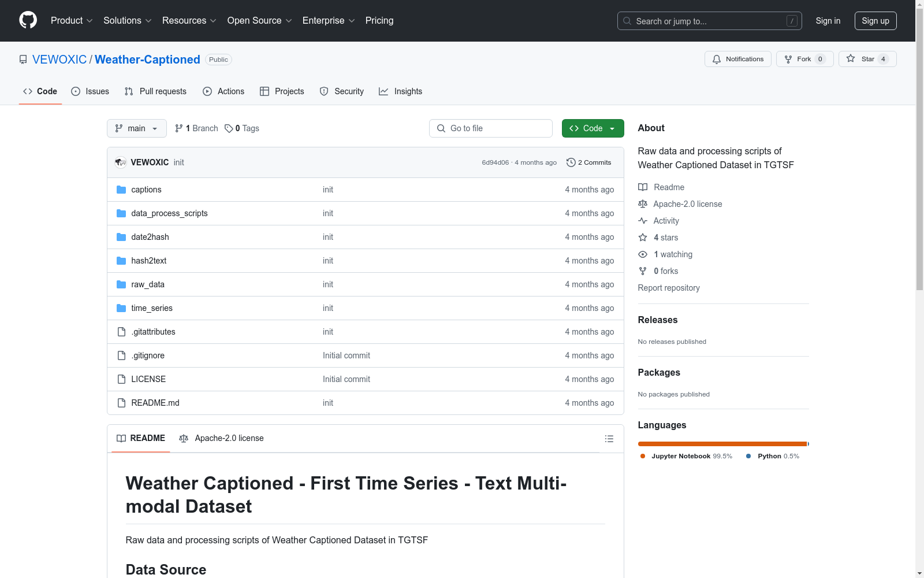Click the repository icon before VEWOXIC
Image resolution: width=924 pixels, height=578 pixels.
23,60
